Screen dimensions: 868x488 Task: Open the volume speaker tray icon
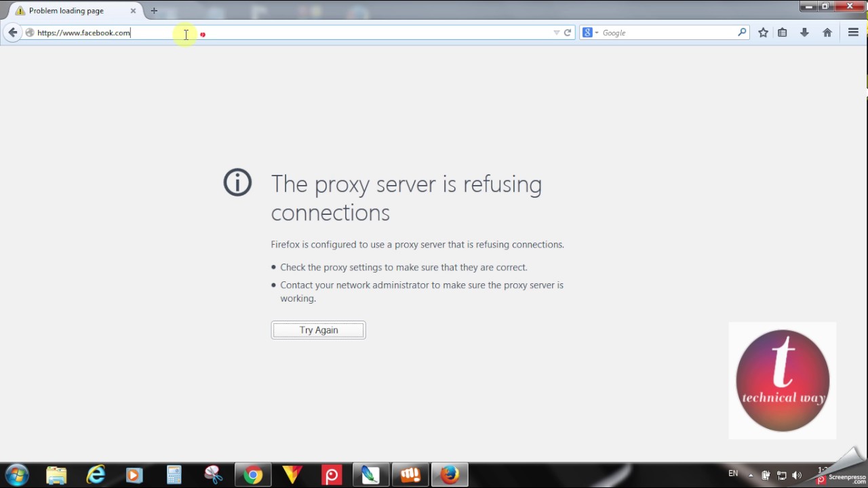tap(797, 475)
